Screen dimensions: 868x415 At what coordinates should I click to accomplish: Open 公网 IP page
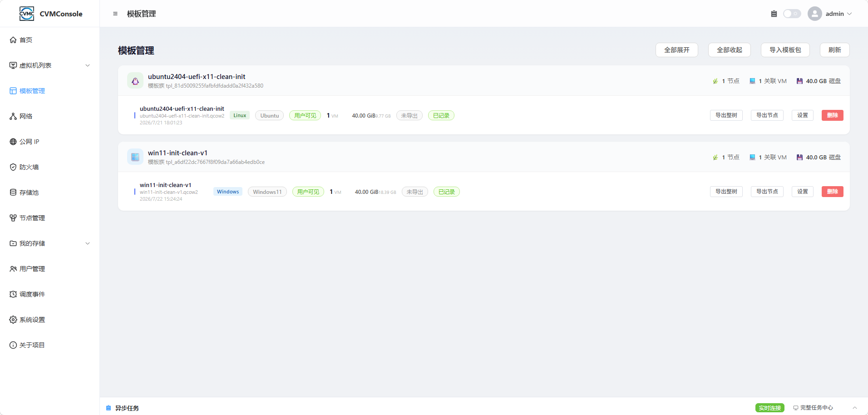pos(50,142)
